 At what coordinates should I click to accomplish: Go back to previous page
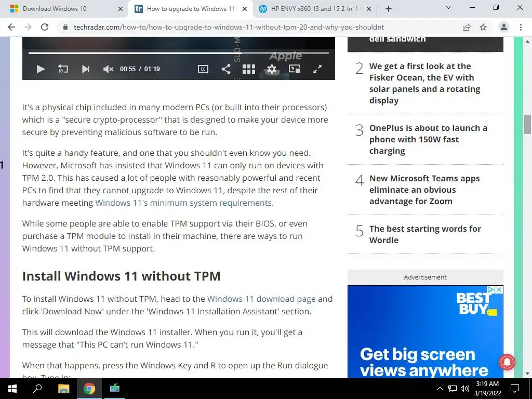coord(11,27)
